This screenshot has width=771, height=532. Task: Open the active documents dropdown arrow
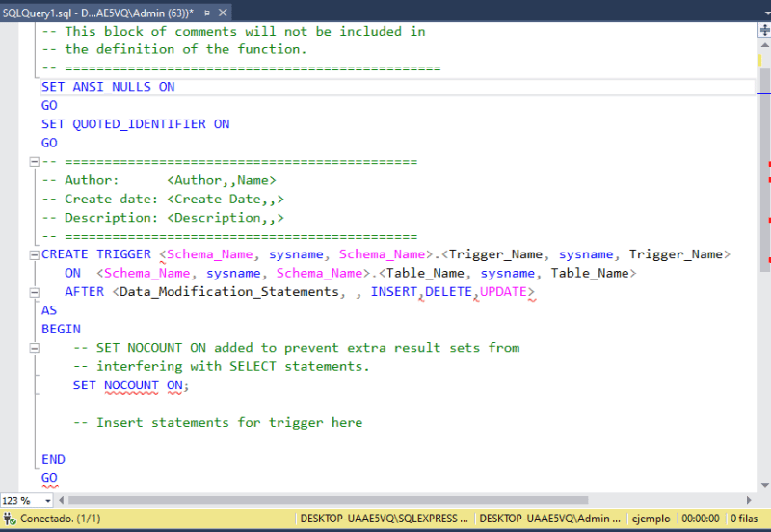tap(765, 13)
